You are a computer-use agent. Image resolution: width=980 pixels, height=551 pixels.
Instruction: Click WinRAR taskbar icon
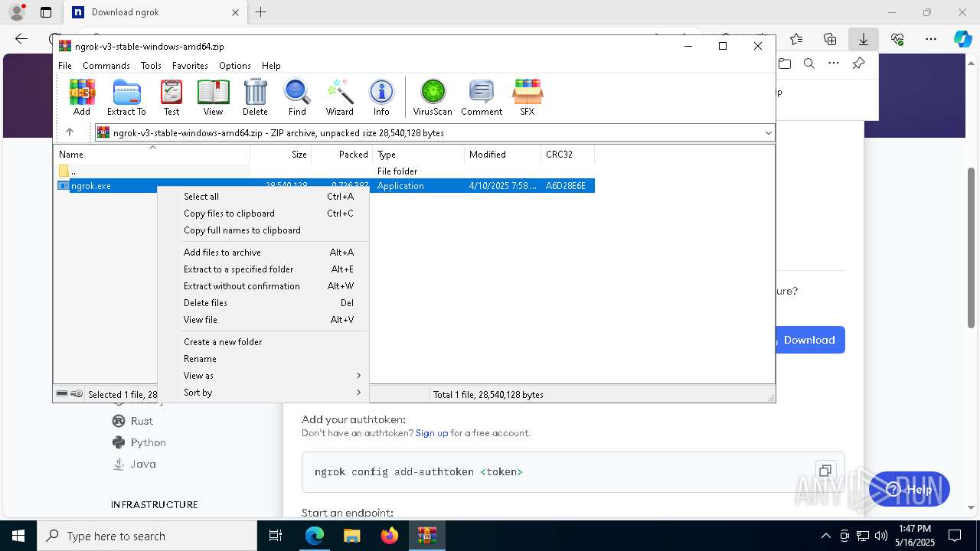pyautogui.click(x=426, y=536)
